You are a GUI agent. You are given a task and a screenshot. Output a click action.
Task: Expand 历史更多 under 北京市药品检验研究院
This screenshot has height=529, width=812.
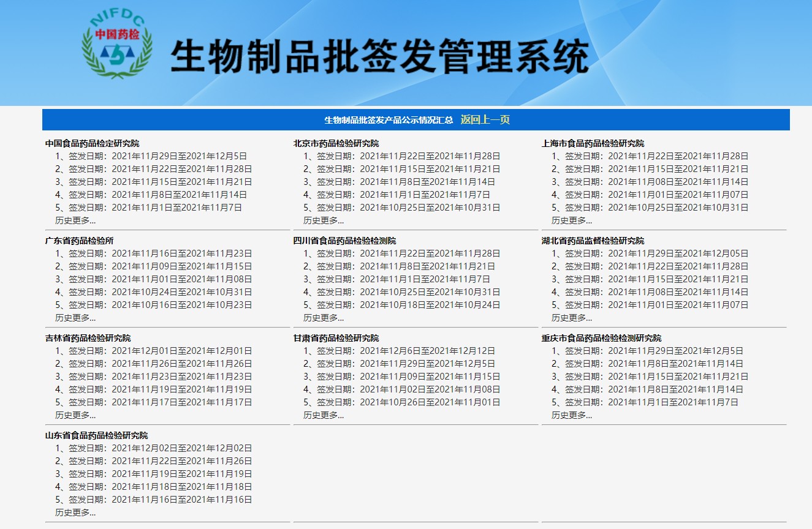324,220
